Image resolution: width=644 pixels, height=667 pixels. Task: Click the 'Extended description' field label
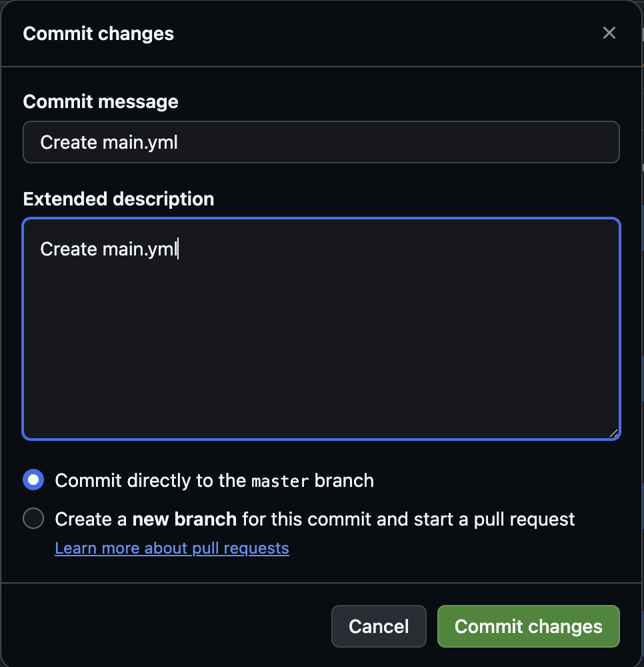click(x=119, y=199)
